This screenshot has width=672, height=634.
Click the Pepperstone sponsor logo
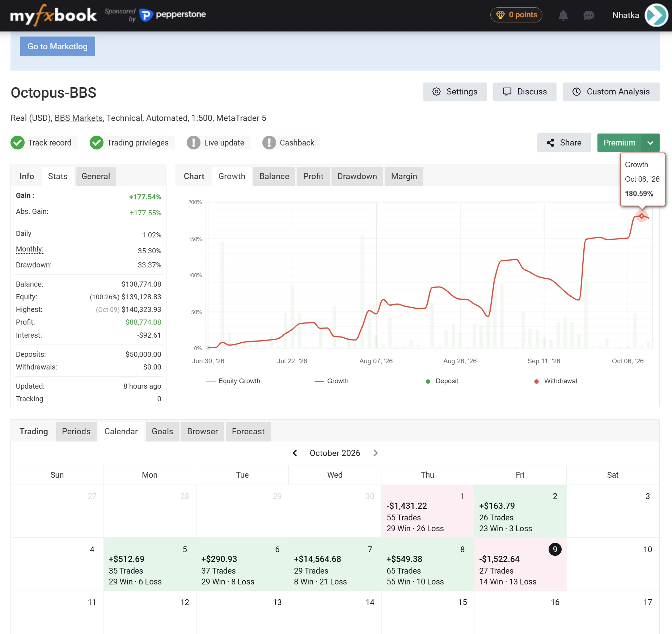tap(173, 15)
